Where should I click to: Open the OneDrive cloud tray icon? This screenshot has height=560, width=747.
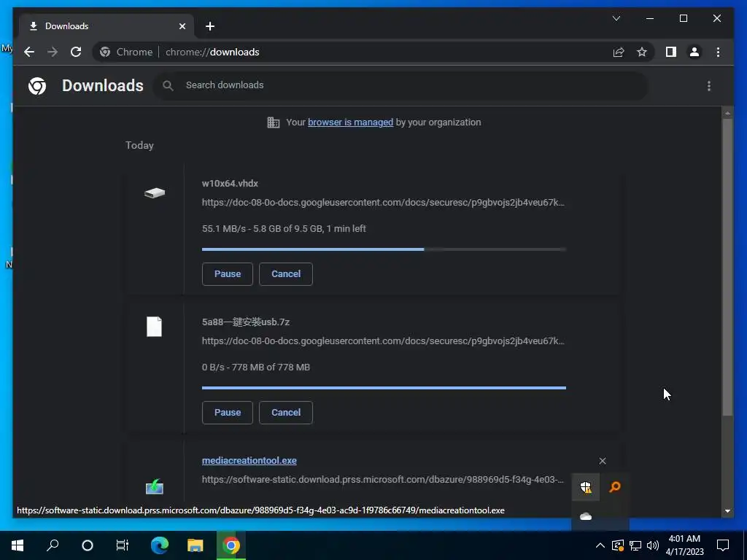586,516
